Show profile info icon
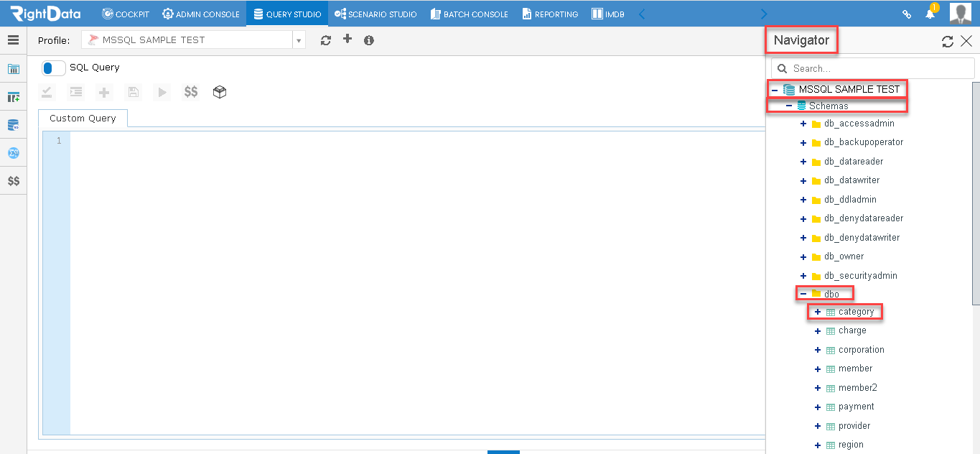980x454 pixels. tap(369, 40)
